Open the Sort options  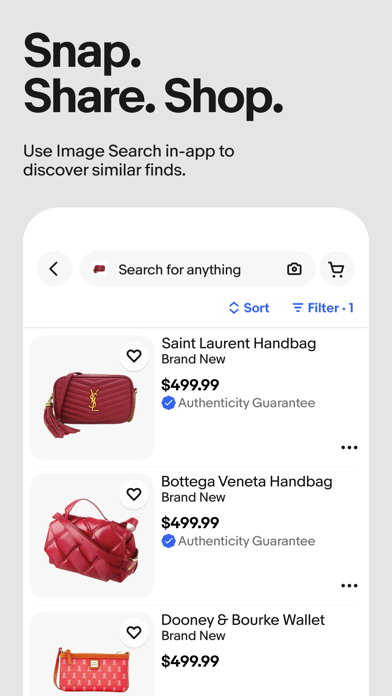[x=249, y=308]
